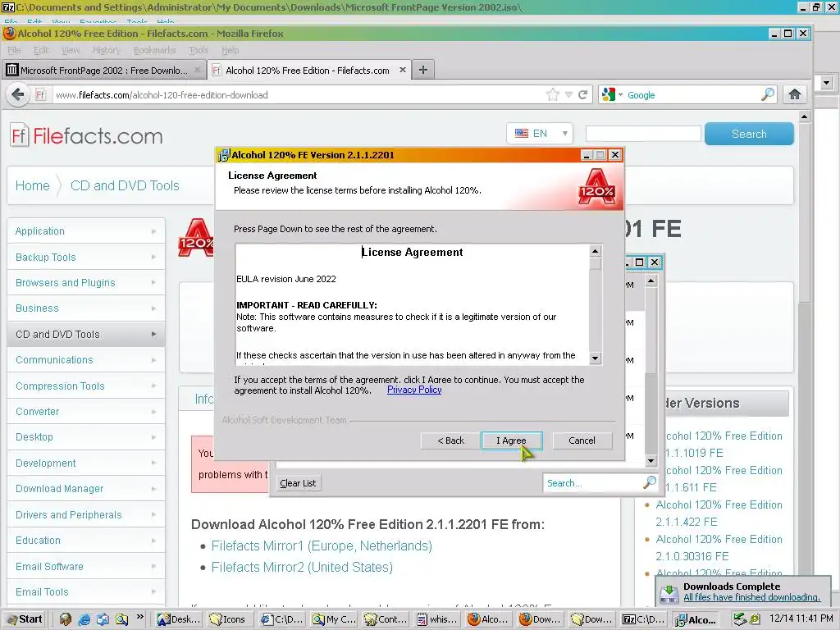The height and width of the screenshot is (630, 840).
Task: Open Firefox Edit menu
Action: [x=41, y=50]
